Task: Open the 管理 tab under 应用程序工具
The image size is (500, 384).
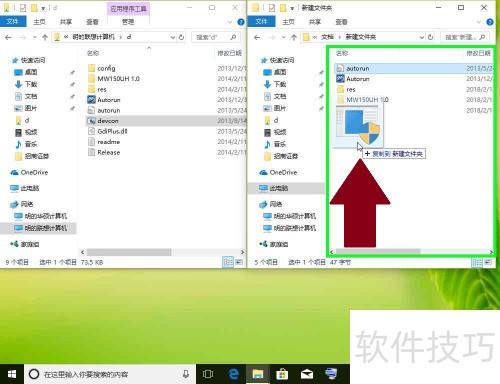Action: coord(128,22)
